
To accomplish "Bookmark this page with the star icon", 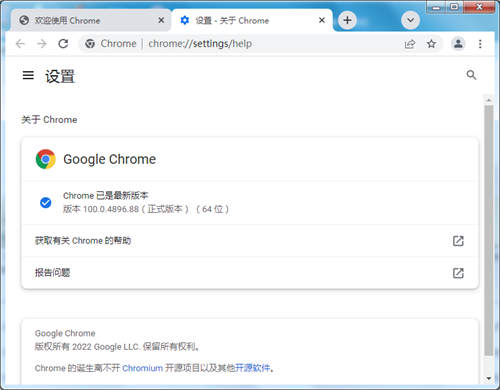I will point(431,44).
